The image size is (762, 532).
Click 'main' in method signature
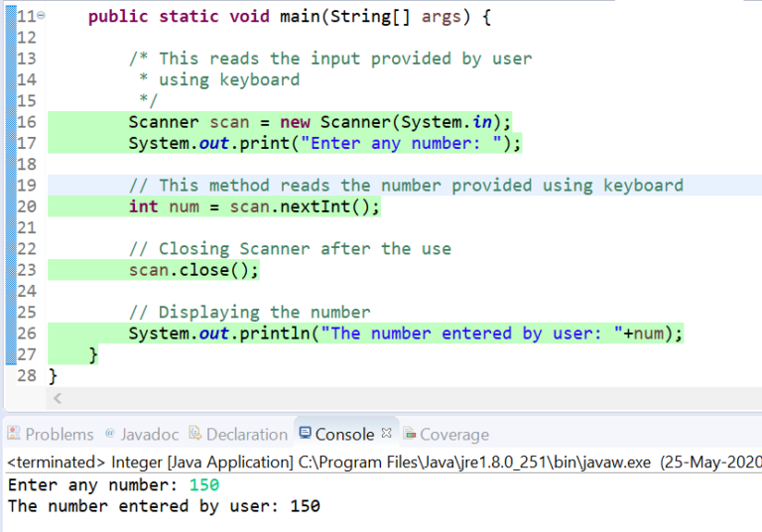(x=300, y=17)
